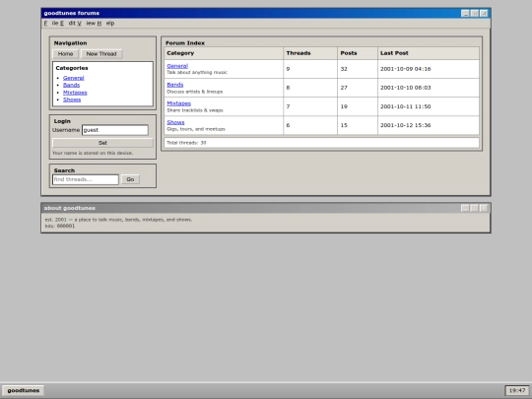The height and width of the screenshot is (399, 532).
Task: Focus the Username input field
Action: coord(115,130)
